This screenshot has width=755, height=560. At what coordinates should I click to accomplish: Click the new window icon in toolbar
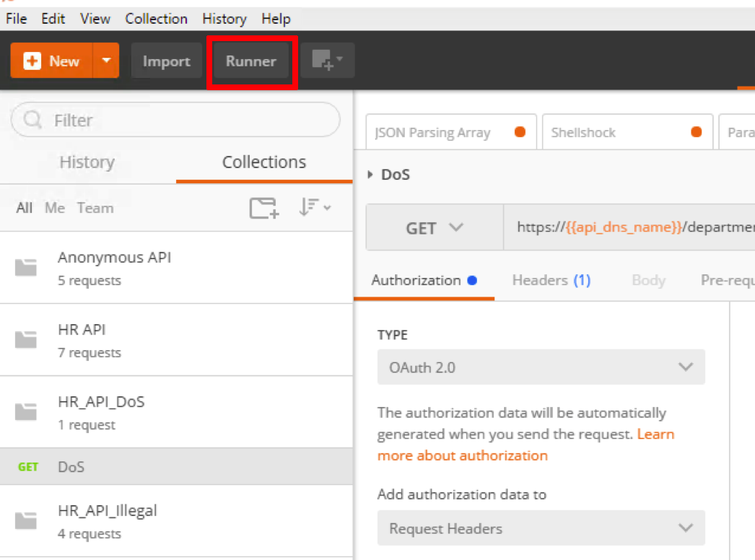click(x=328, y=61)
